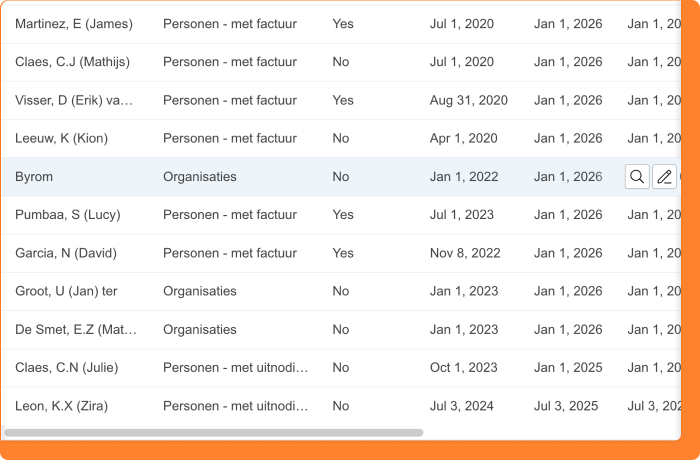Click the Aug 31, 2020 date cell
This screenshot has height=460, width=700.
coord(468,100)
